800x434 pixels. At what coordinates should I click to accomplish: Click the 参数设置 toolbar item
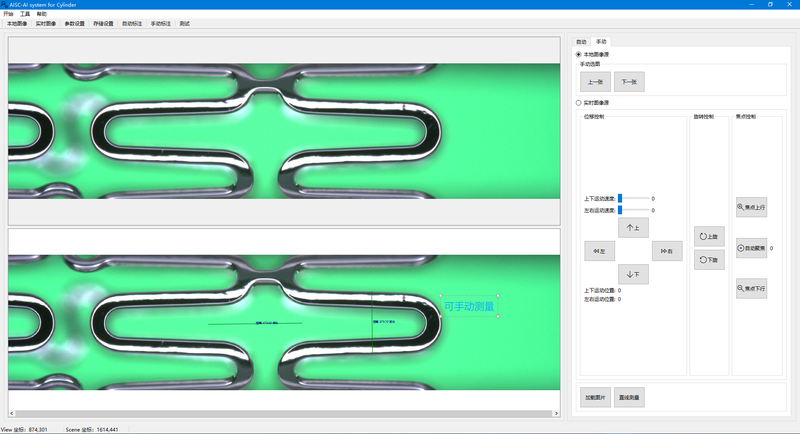click(74, 23)
